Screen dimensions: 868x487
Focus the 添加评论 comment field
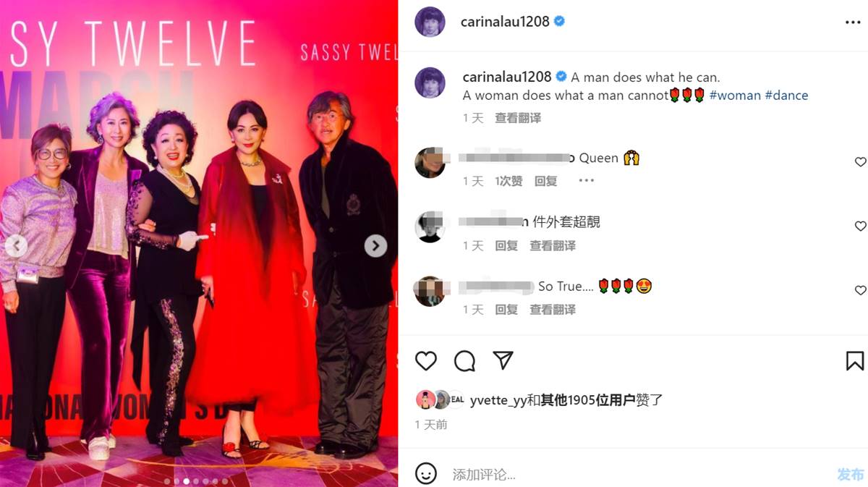(637, 475)
